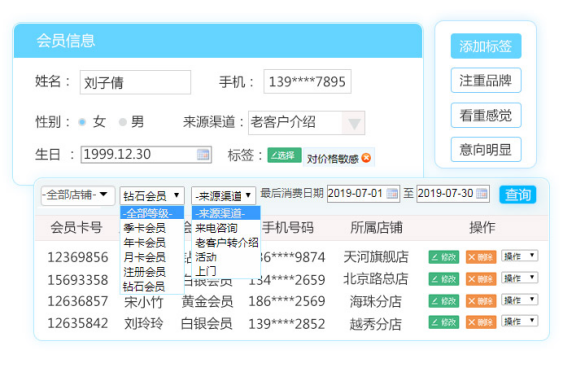
Task: Choose 注册会员 from the level list
Action: pos(152,272)
